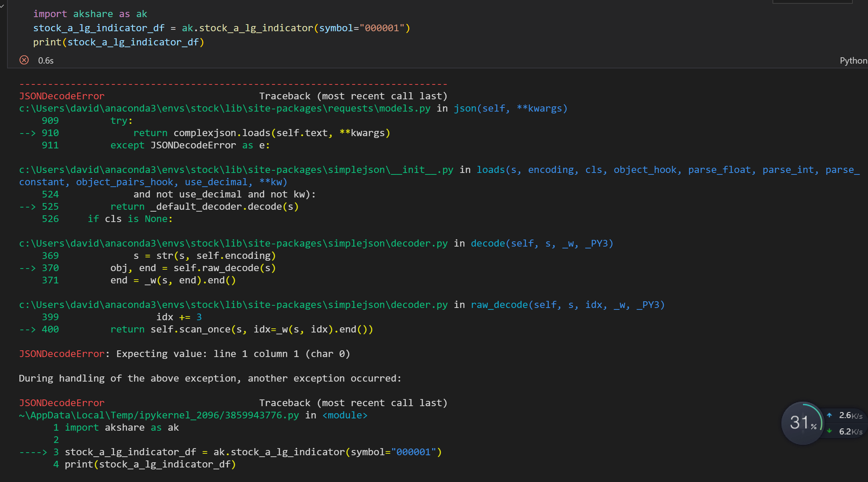This screenshot has width=868, height=482.
Task: Open the Python cell language picker
Action: tap(853, 60)
